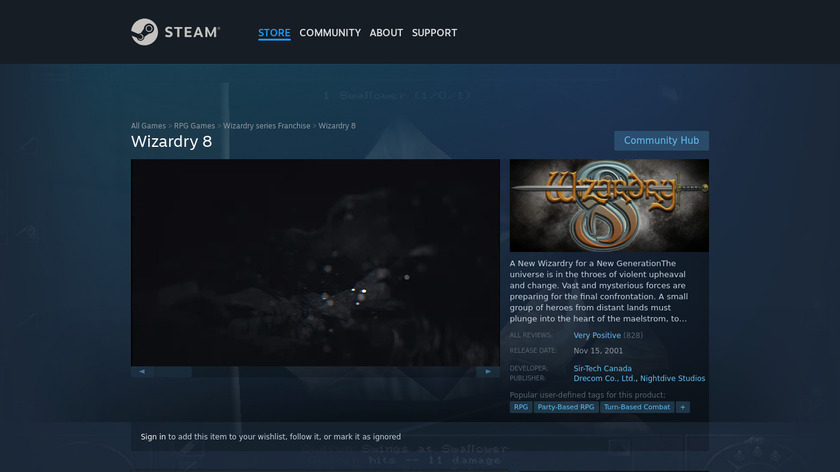Open publisher Drecom Co., Ltd. link
The width and height of the screenshot is (840, 472).
point(604,378)
